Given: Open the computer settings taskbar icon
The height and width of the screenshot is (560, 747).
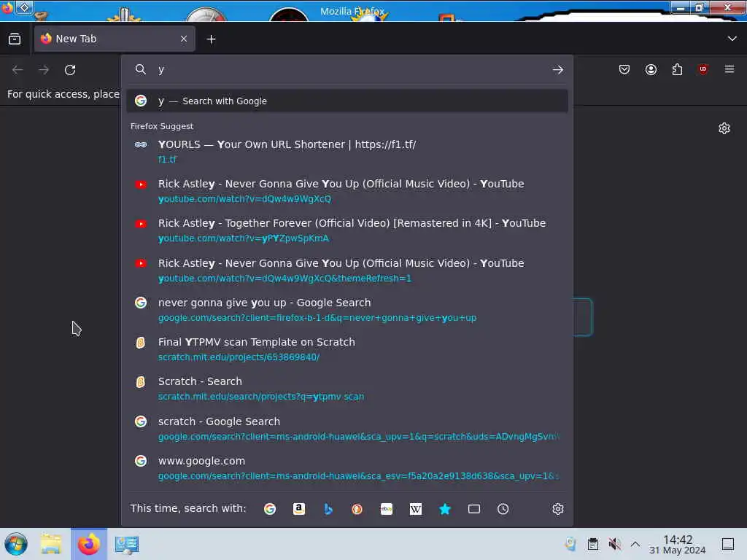Looking at the screenshot, I should pyautogui.click(x=127, y=545).
